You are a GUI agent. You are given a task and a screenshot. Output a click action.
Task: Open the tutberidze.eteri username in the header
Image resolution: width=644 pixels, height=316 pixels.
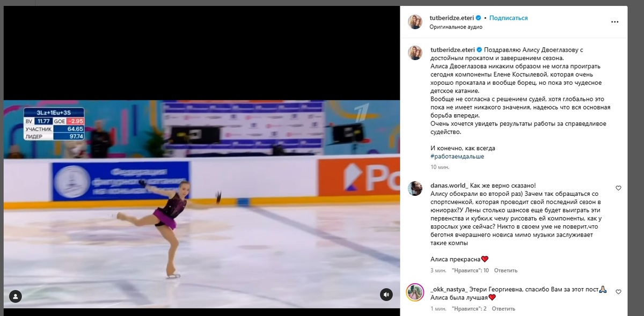[452, 18]
